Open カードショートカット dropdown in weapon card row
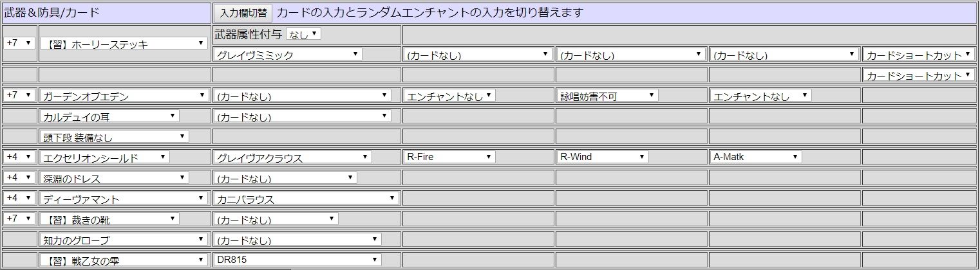 (x=919, y=55)
